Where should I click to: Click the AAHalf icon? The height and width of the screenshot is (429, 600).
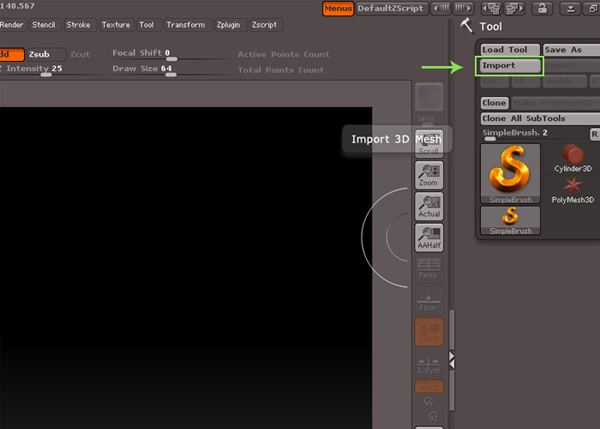pos(429,237)
